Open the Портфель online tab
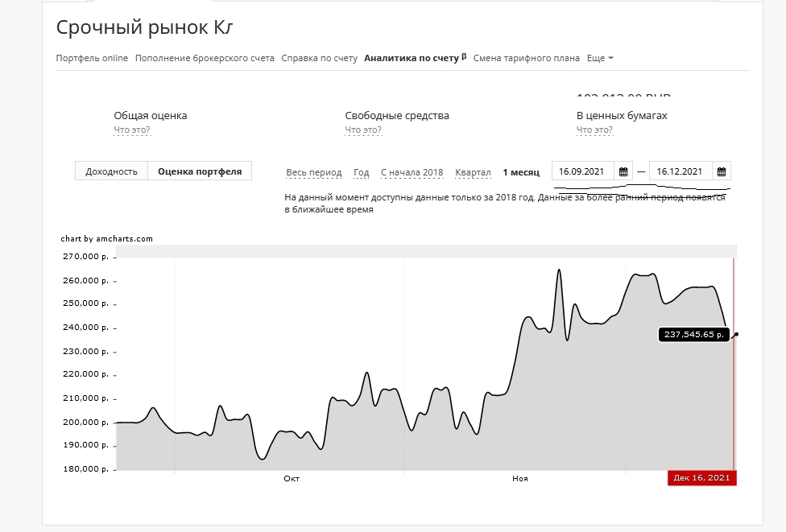This screenshot has height=532, width=786. tap(92, 58)
